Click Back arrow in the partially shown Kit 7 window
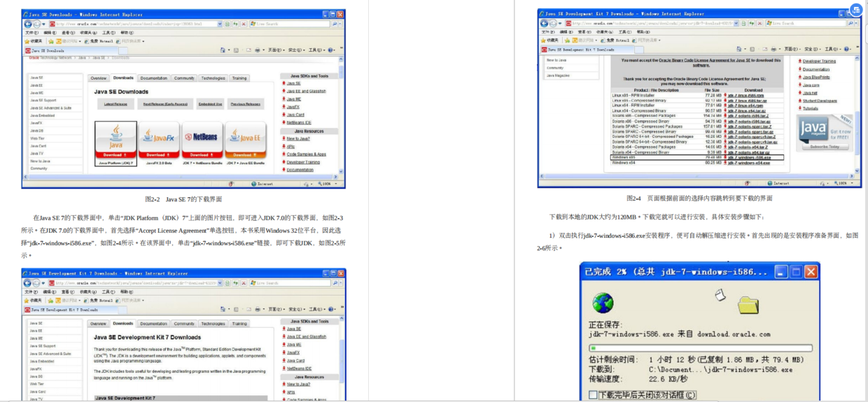 (x=27, y=283)
